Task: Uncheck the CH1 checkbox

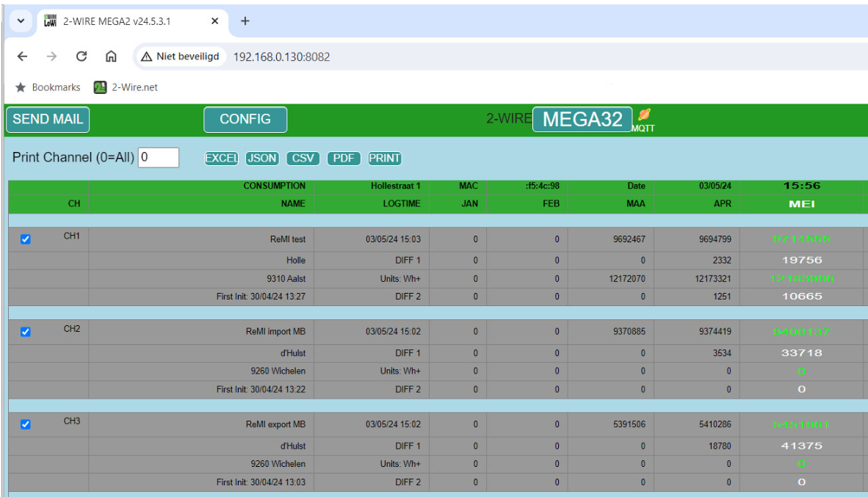Action: pyautogui.click(x=26, y=239)
